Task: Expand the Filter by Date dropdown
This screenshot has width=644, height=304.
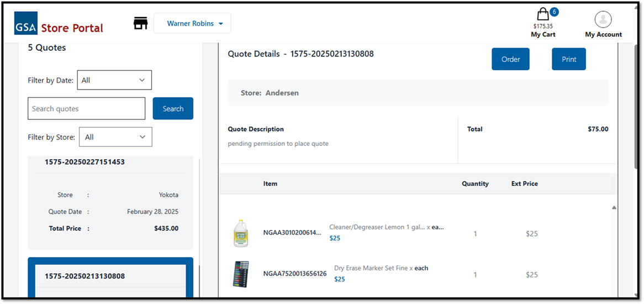Action: pos(114,80)
